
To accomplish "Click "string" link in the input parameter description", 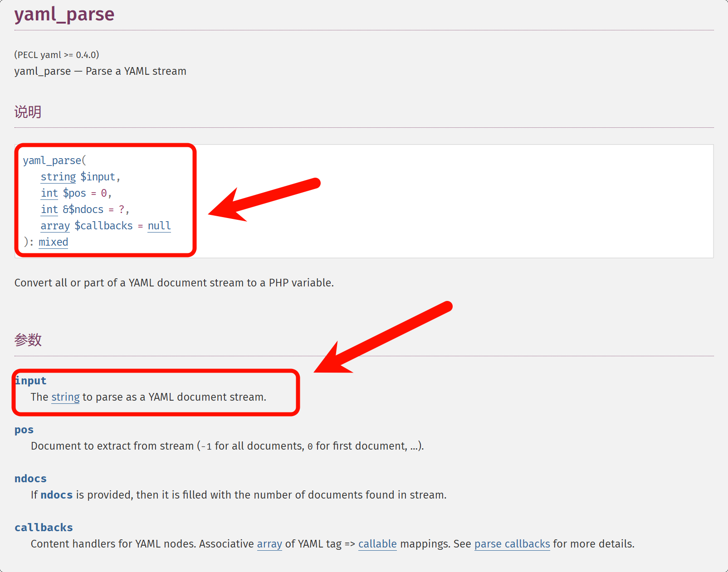I will coord(65,397).
